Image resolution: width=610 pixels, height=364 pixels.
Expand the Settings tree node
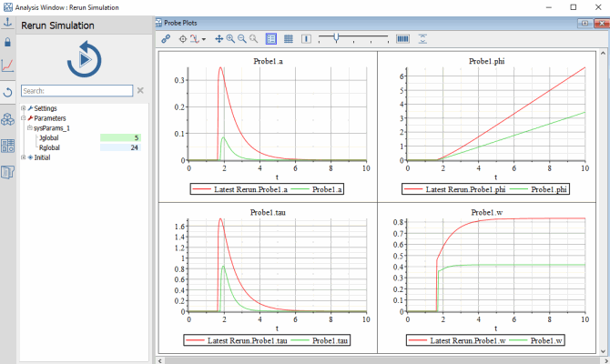pyautogui.click(x=24, y=108)
